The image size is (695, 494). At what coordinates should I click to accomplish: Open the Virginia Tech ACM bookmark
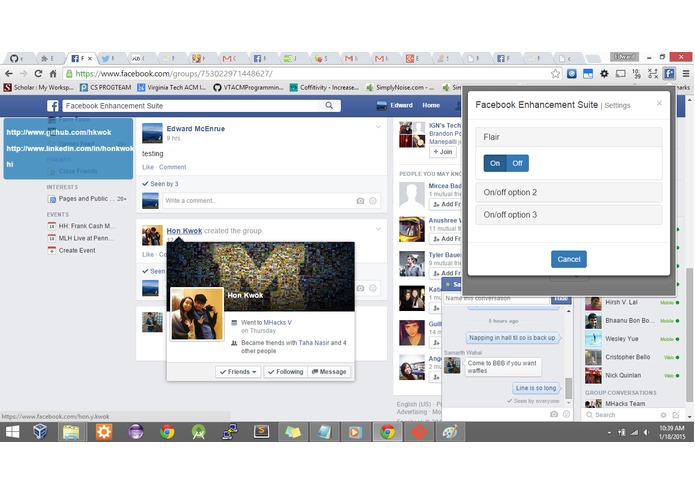tap(172, 87)
